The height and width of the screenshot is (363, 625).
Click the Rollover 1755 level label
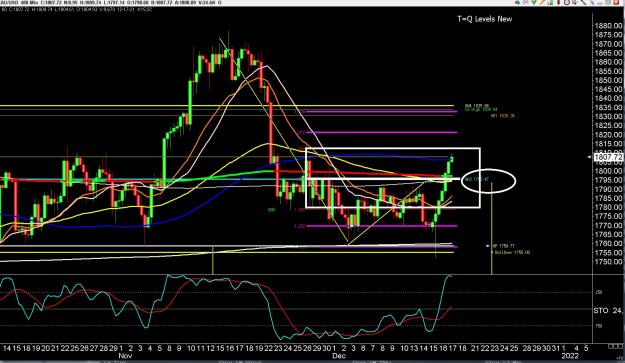tap(512, 252)
